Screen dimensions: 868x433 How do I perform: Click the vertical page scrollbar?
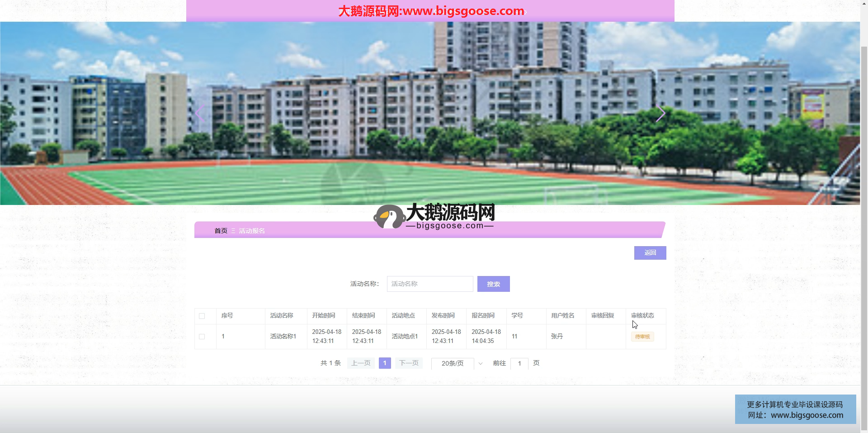coord(864,226)
